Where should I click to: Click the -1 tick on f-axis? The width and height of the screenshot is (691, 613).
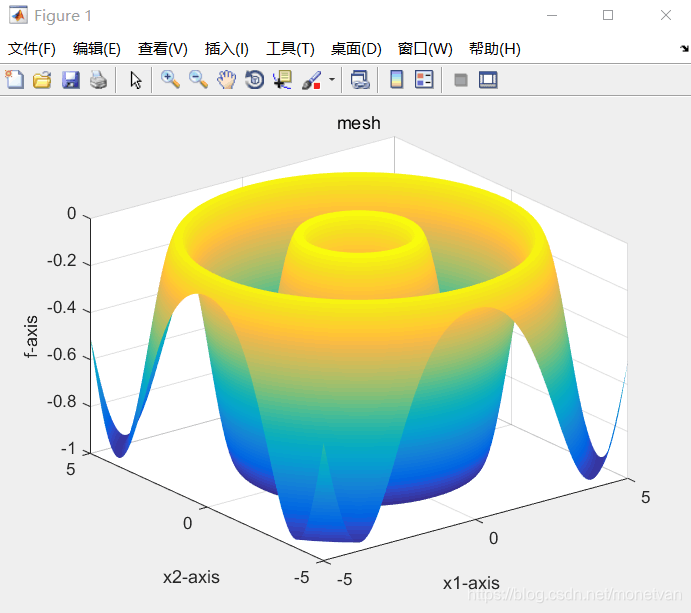(x=69, y=449)
